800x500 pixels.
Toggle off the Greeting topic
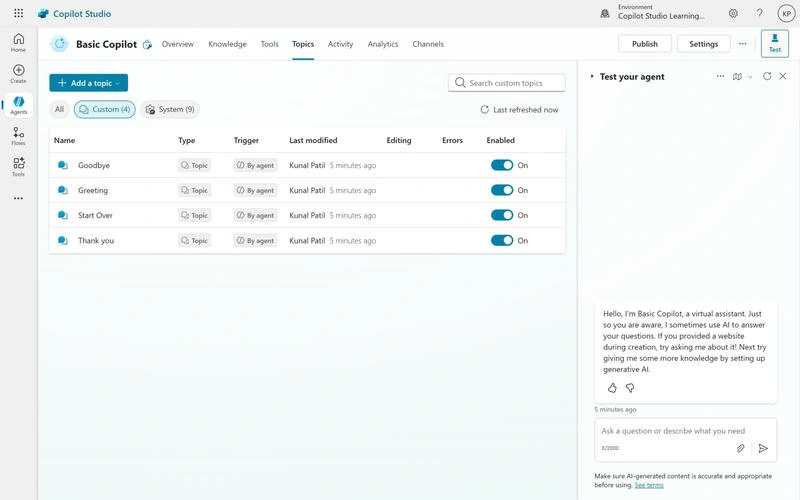[502, 190]
